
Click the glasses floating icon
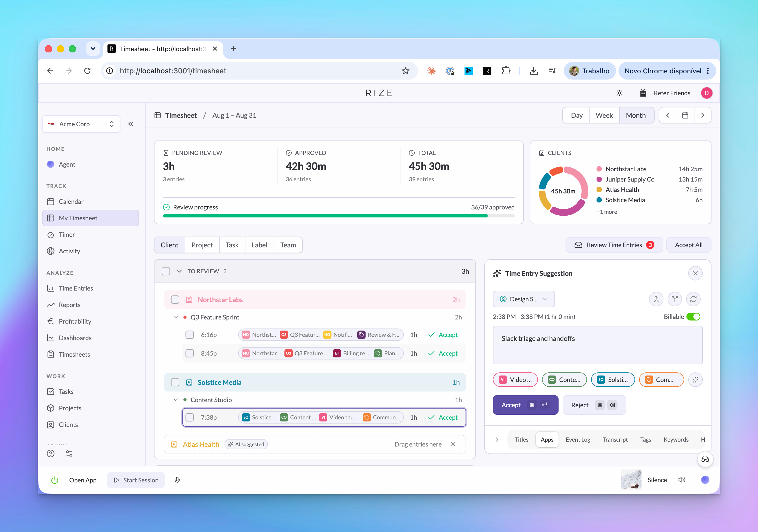click(705, 459)
